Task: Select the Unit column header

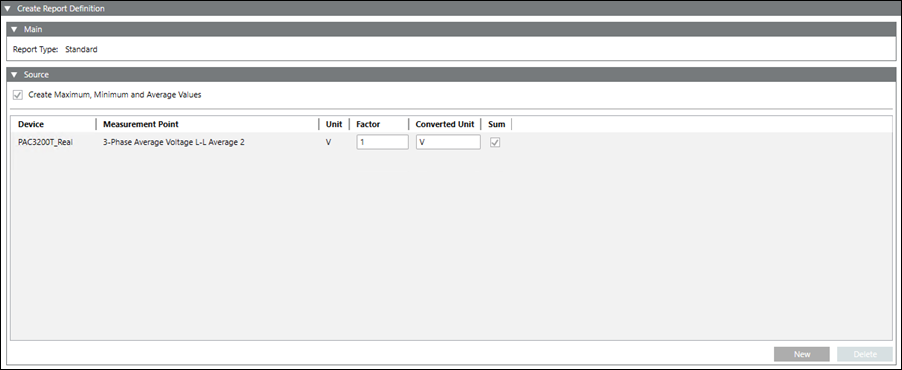Action: pos(334,124)
